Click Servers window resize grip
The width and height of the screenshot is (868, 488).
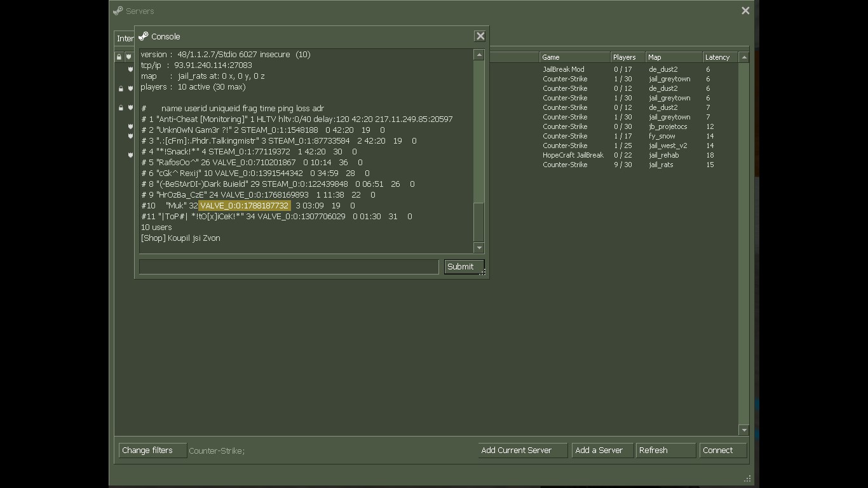click(x=748, y=478)
